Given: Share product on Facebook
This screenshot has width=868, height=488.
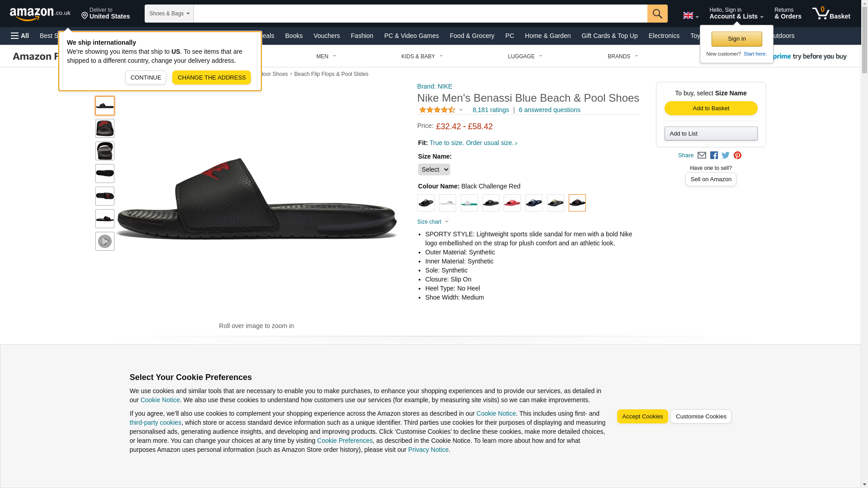Looking at the screenshot, I should (x=714, y=155).
